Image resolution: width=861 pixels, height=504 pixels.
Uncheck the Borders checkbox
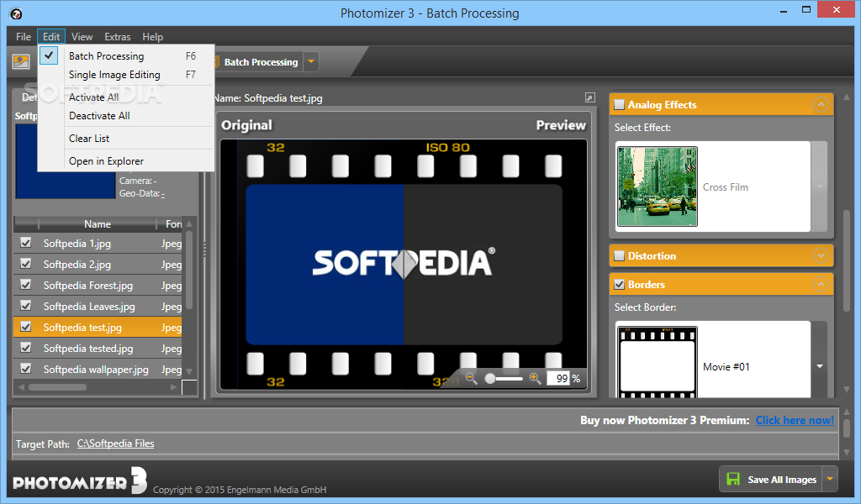pos(619,284)
